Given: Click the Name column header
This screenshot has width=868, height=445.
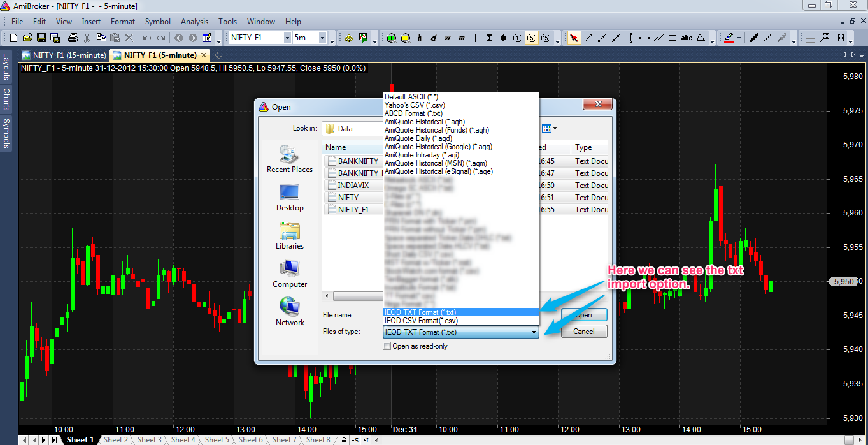Looking at the screenshot, I should click(352, 147).
